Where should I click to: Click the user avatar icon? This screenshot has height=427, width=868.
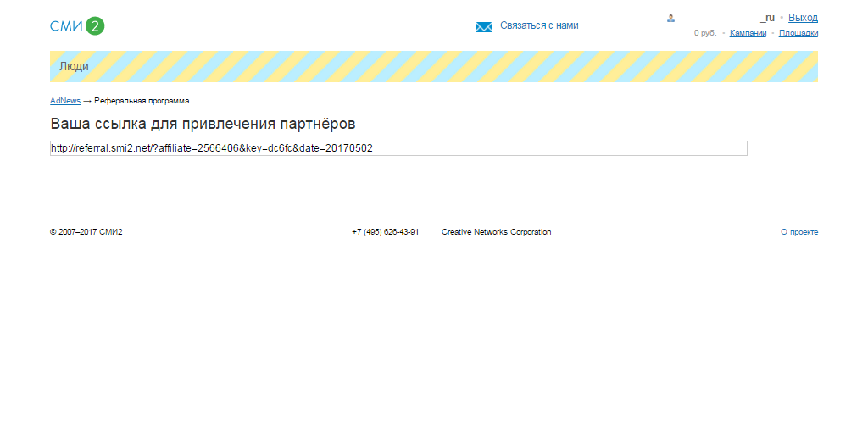671,19
